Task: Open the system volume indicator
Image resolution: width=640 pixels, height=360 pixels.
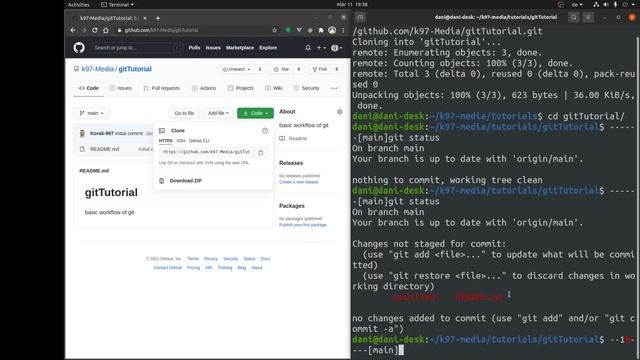Action: [x=606, y=4]
